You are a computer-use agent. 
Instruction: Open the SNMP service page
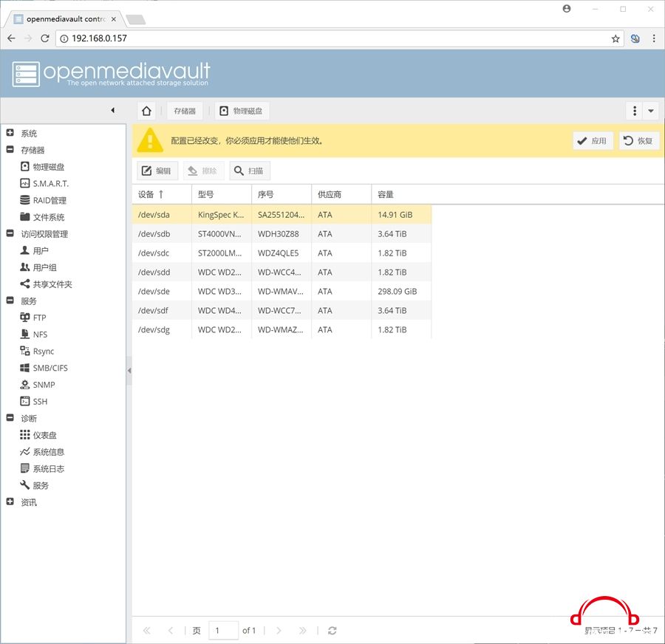[x=38, y=385]
